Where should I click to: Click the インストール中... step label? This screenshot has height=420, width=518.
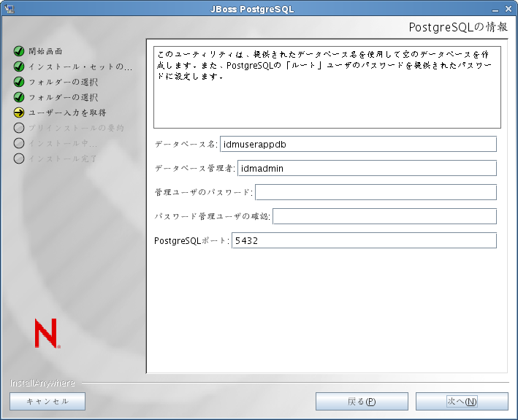point(63,143)
